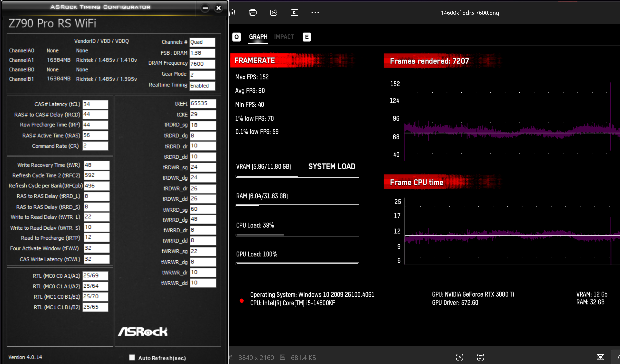Switch to the IMPACT tab
The image size is (620, 364).
click(x=284, y=37)
